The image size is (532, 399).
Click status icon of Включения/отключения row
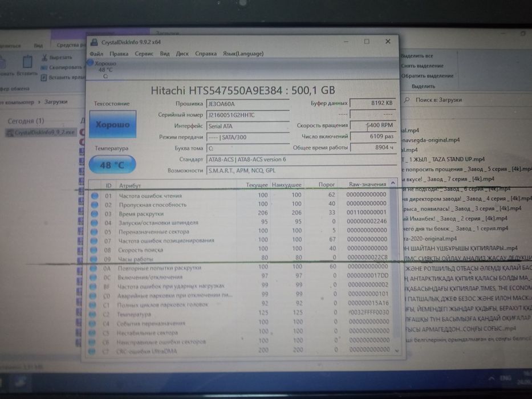[94, 278]
